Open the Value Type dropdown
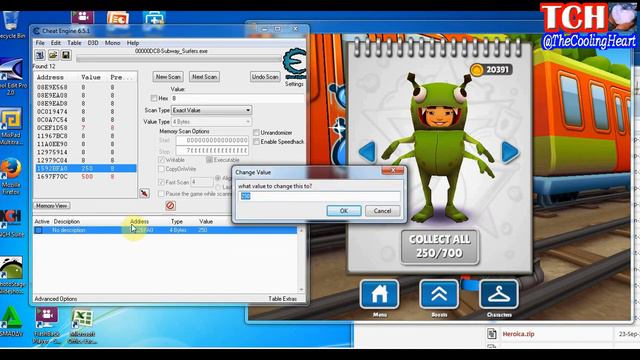Viewport: 640px width, 360px height. point(211,122)
